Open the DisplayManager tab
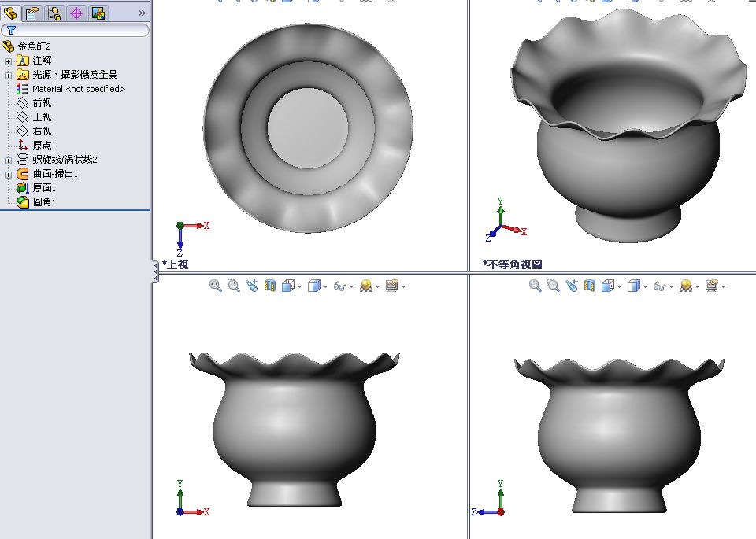Image resolution: width=756 pixels, height=539 pixels. click(x=98, y=13)
